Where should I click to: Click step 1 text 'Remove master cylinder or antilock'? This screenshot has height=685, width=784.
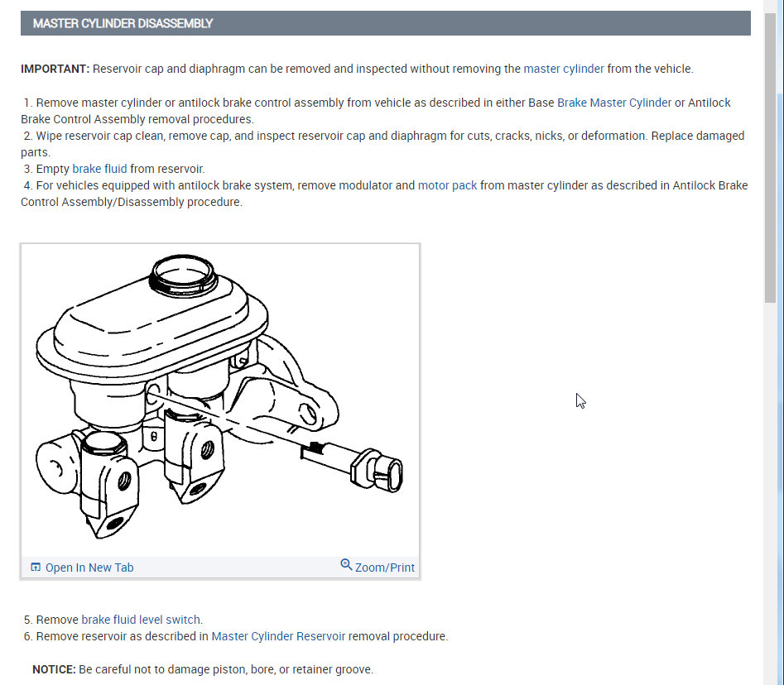coord(127,103)
